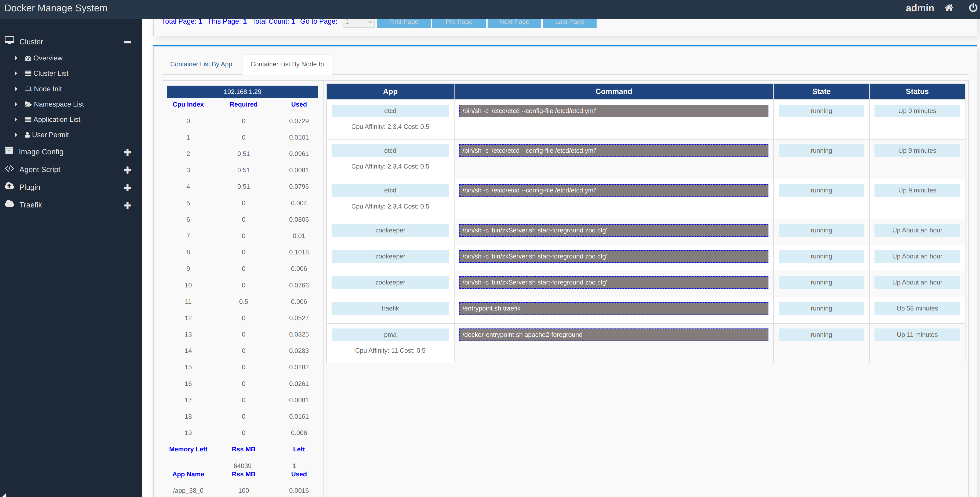Click the traefik app cell
Viewport: 980px width, 497px height.
point(390,308)
